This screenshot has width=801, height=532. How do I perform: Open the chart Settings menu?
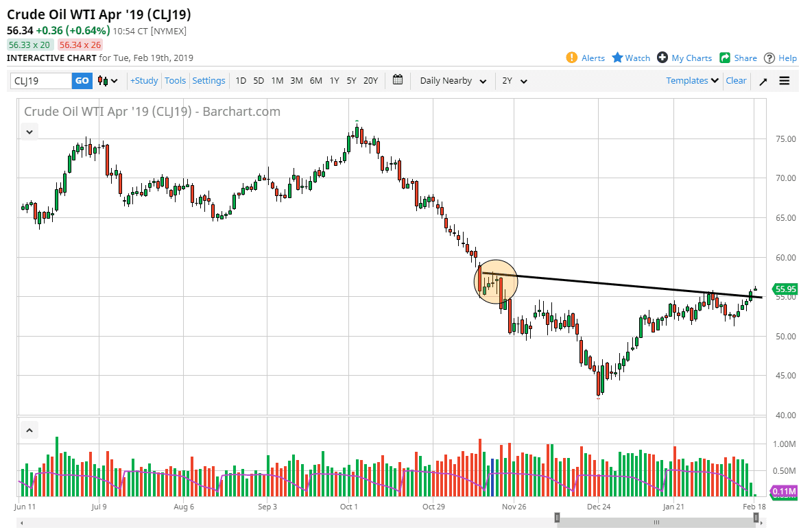[208, 80]
